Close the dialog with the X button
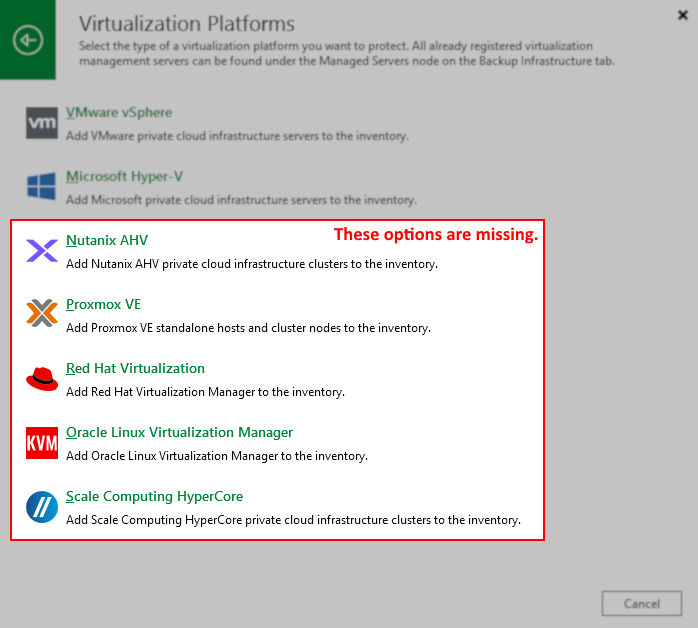 pyautogui.click(x=682, y=15)
